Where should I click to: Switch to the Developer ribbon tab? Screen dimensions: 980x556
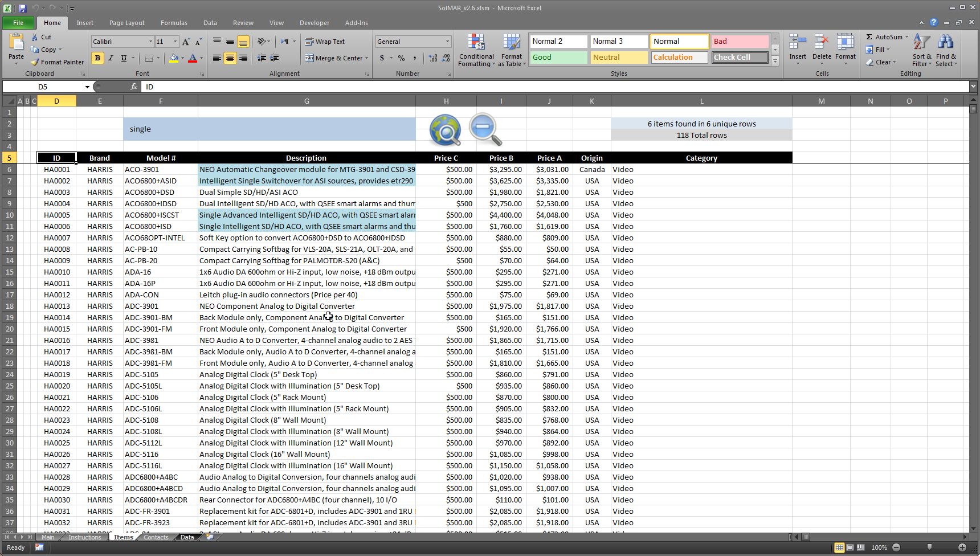click(x=315, y=23)
